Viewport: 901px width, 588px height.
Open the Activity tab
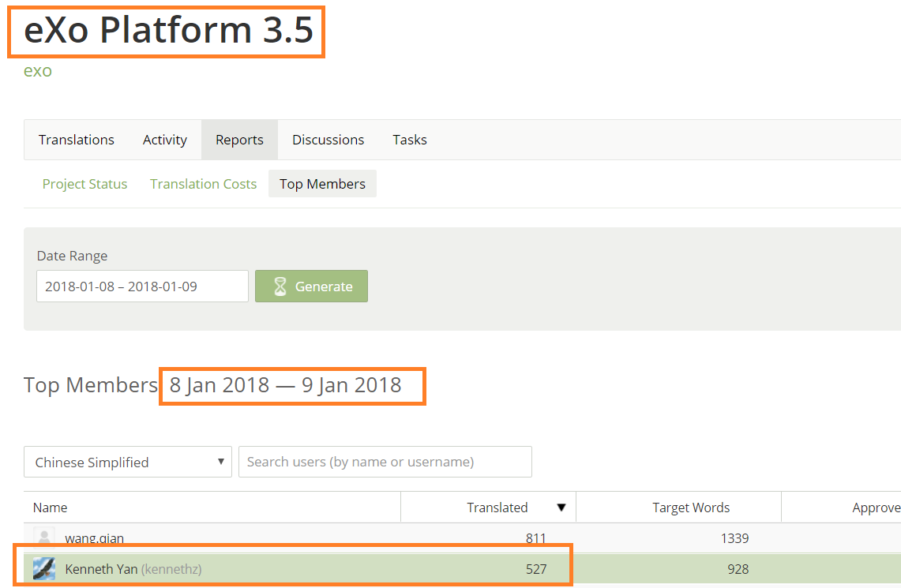[x=165, y=140]
